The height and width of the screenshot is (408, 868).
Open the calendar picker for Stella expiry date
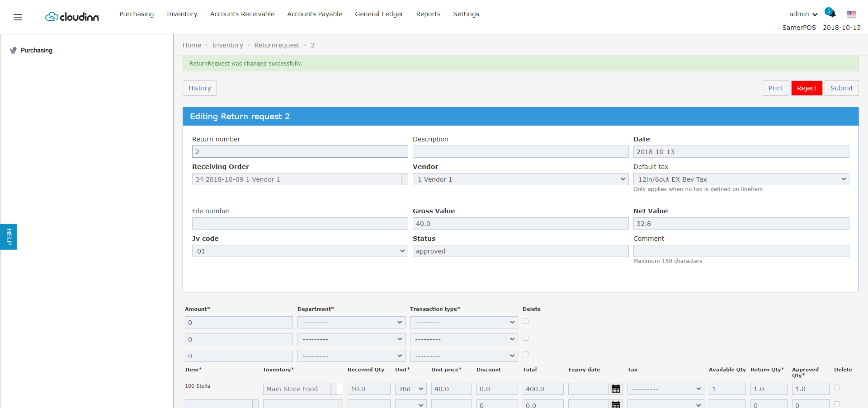point(616,389)
